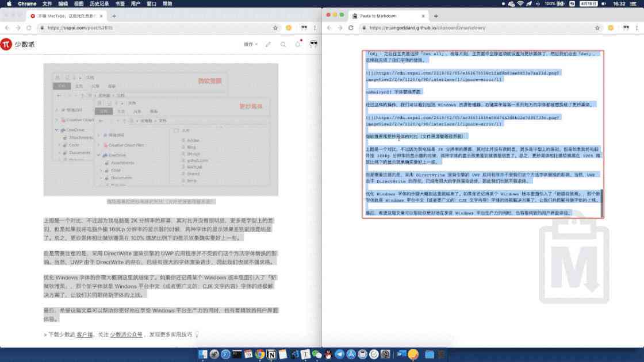Reload the Paste to Markdown page

click(351, 28)
